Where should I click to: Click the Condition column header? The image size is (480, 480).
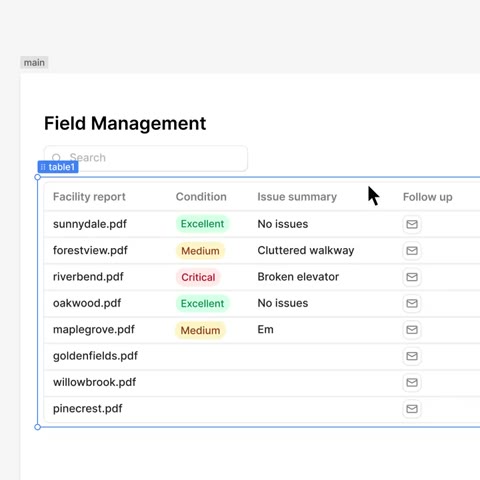[x=201, y=197]
